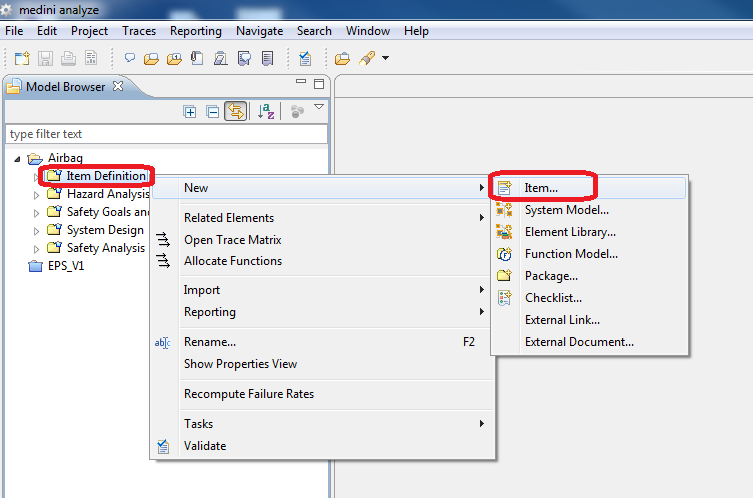Click the type filter text field
753x502 pixels.
[x=165, y=134]
